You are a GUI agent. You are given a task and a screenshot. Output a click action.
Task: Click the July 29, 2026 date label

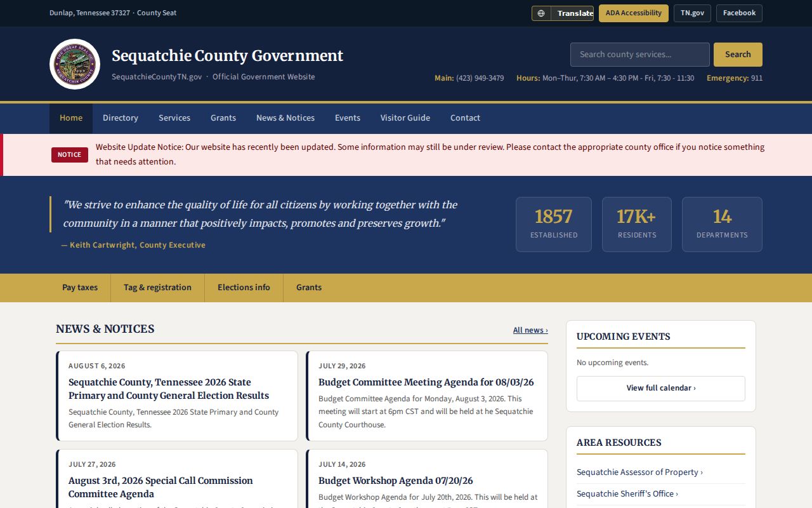point(342,366)
